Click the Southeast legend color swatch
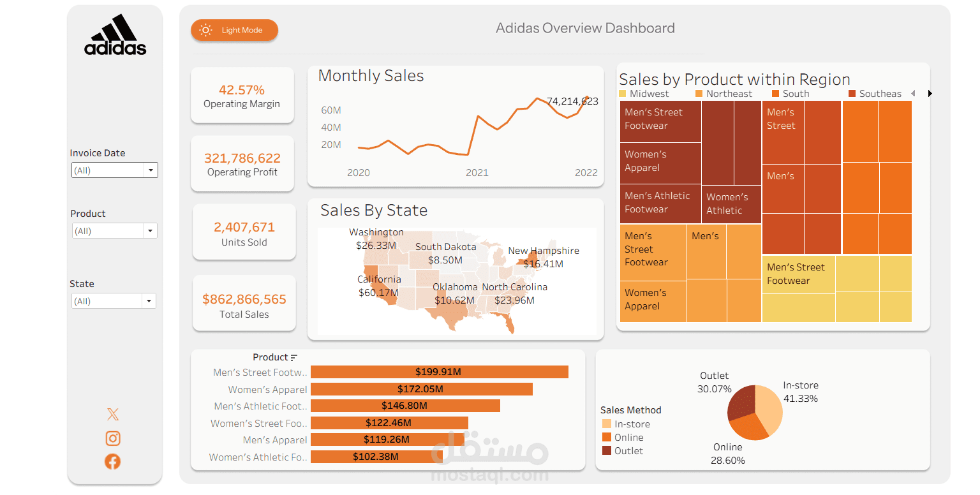 click(852, 94)
